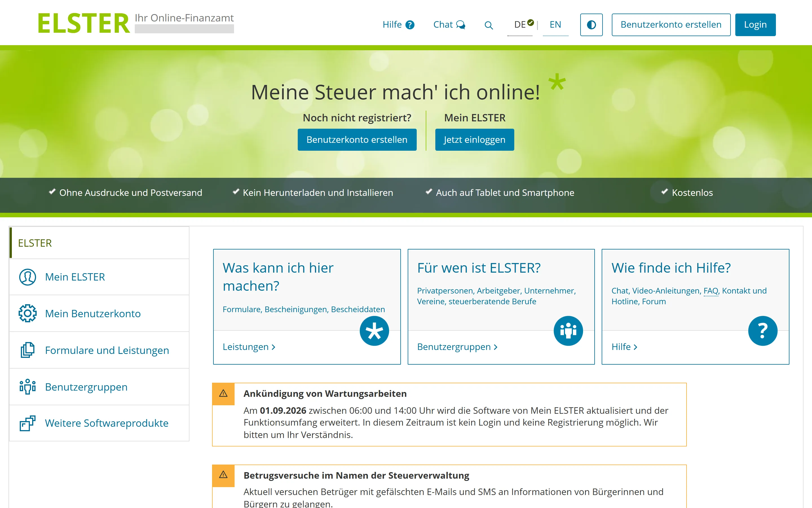Open the 'Wie finde ich Hilfe?' card heading
This screenshot has width=812, height=508.
pyautogui.click(x=671, y=268)
